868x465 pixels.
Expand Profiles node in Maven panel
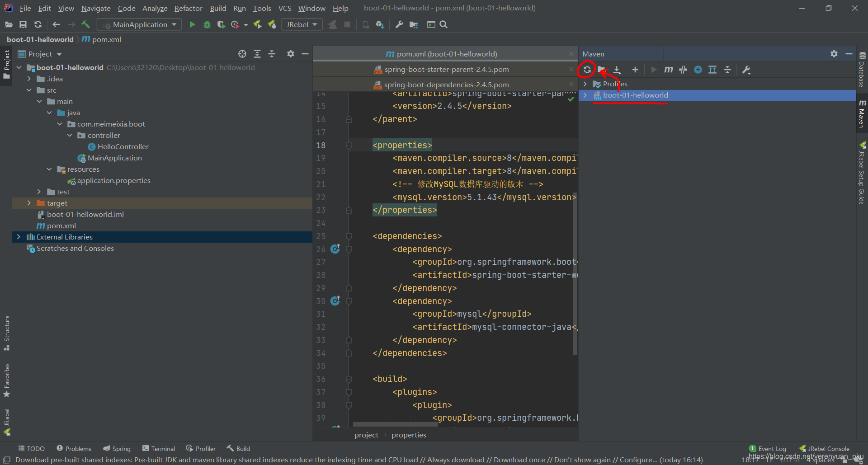[x=585, y=84]
